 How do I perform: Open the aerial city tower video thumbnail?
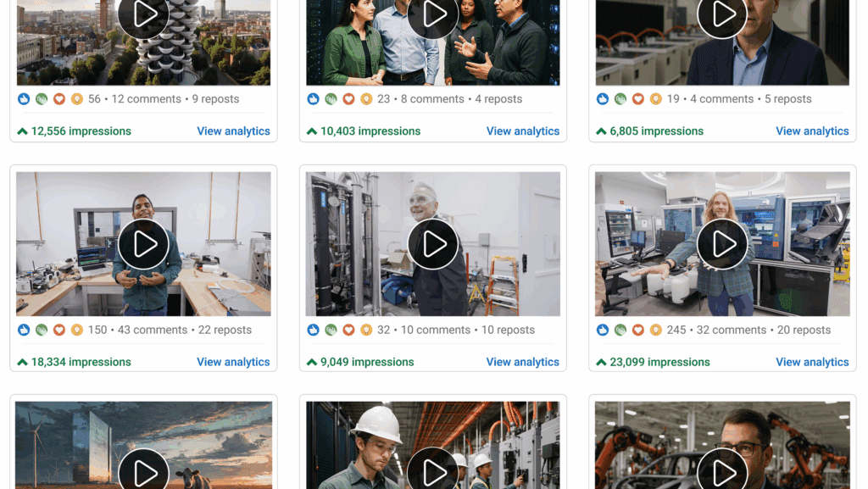[143, 42]
